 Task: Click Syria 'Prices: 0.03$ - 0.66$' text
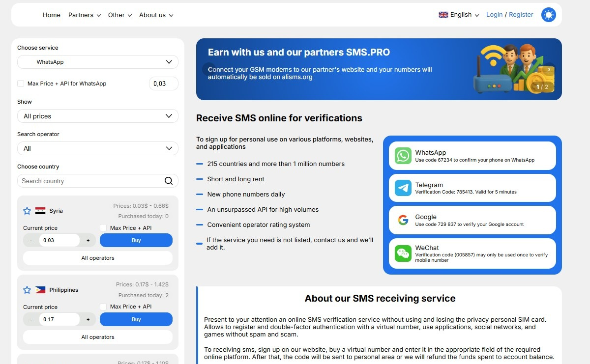pos(141,206)
